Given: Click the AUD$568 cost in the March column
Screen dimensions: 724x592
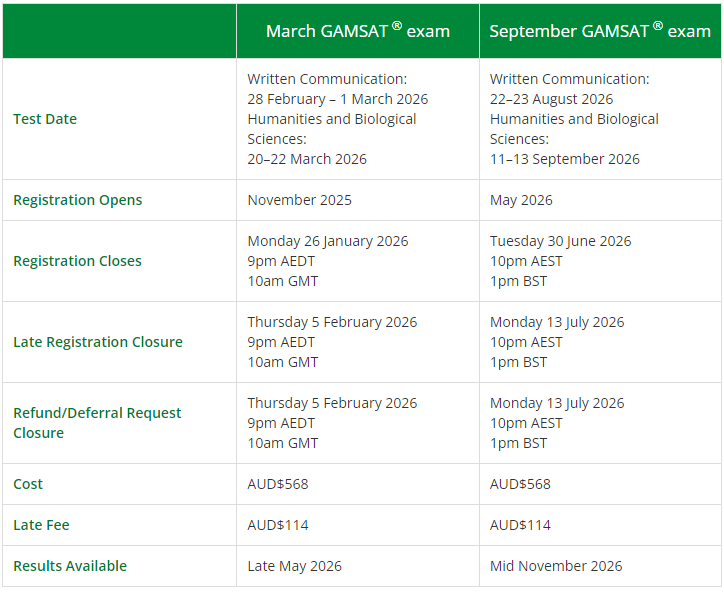Looking at the screenshot, I should 278,484.
